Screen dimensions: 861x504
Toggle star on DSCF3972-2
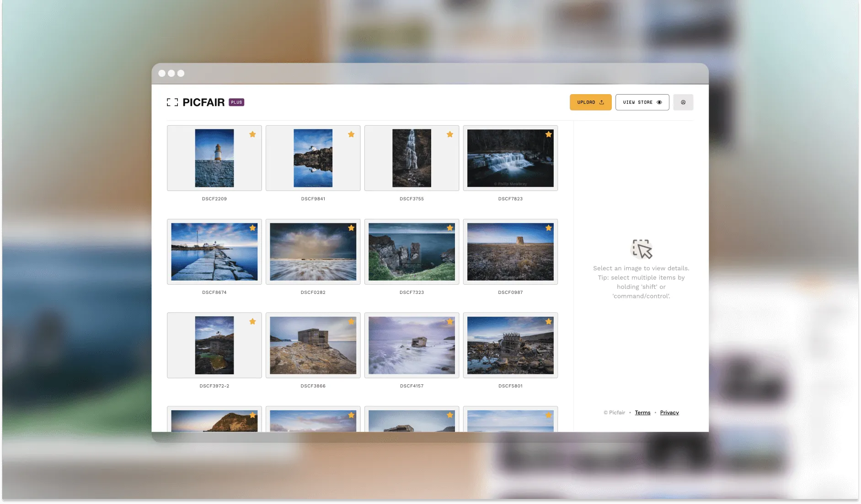[252, 322]
